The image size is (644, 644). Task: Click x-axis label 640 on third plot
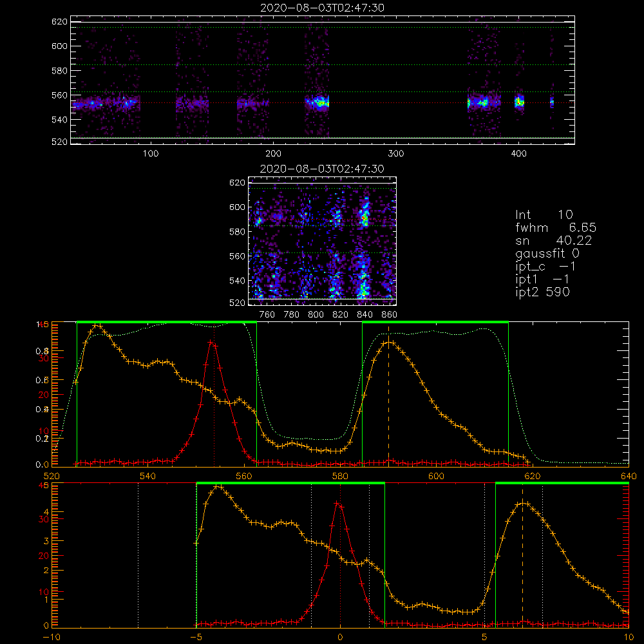[x=629, y=476]
